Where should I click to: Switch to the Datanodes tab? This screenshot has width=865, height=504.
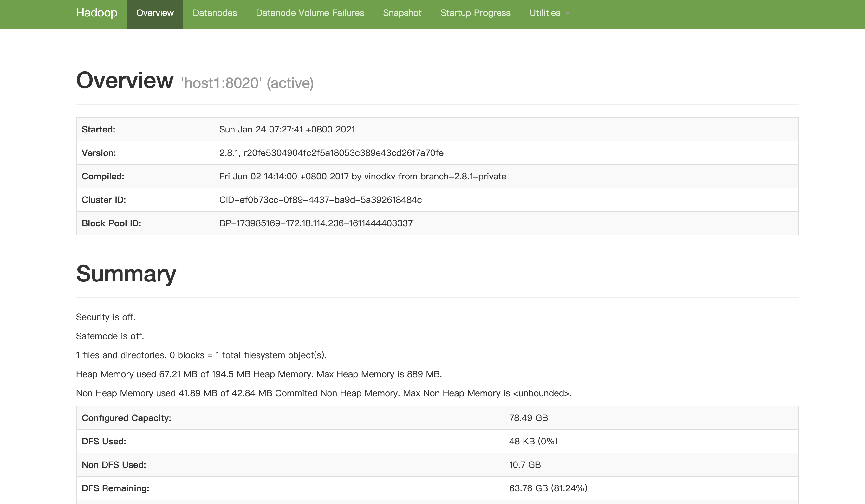pyautogui.click(x=215, y=13)
